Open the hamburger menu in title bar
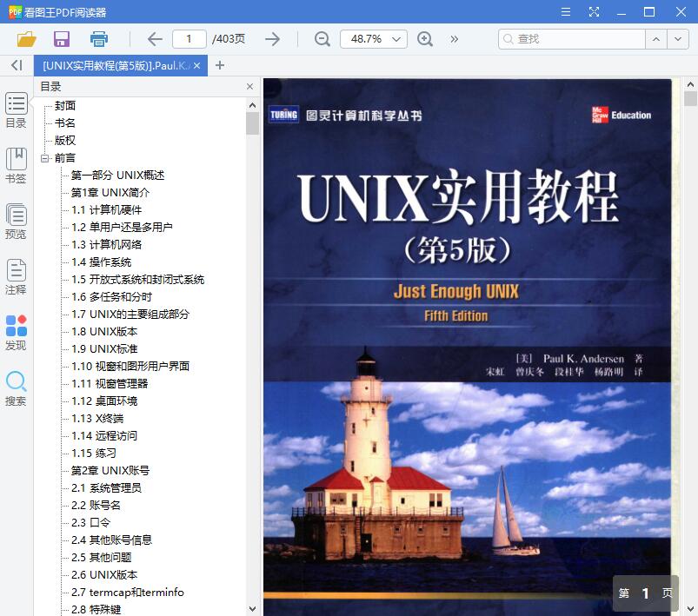Viewport: 698px width, 616px height. pyautogui.click(x=566, y=12)
